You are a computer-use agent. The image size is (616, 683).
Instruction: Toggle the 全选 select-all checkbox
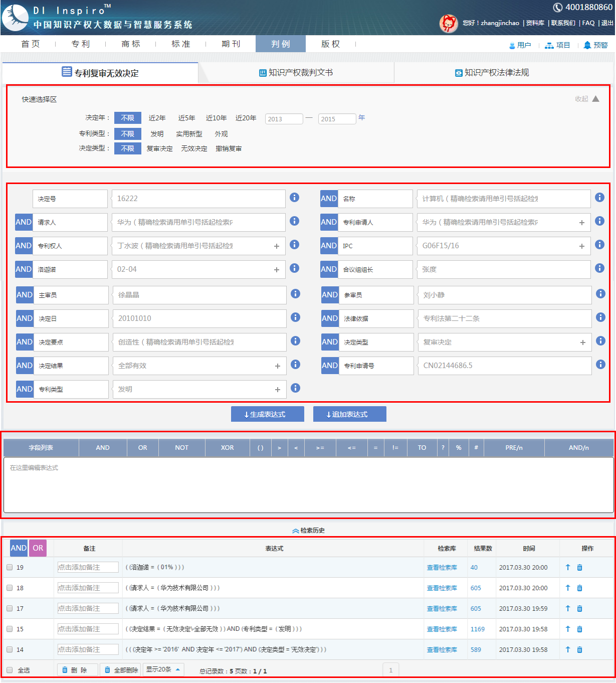pyautogui.click(x=10, y=670)
